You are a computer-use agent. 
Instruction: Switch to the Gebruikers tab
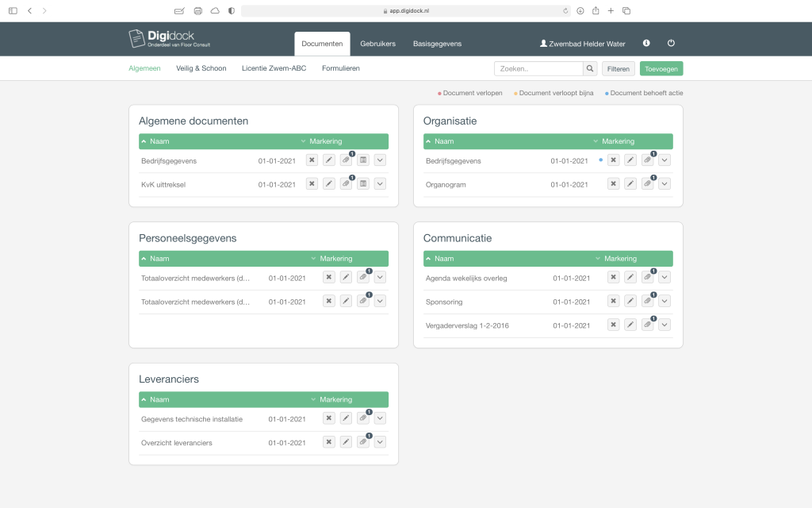(378, 44)
